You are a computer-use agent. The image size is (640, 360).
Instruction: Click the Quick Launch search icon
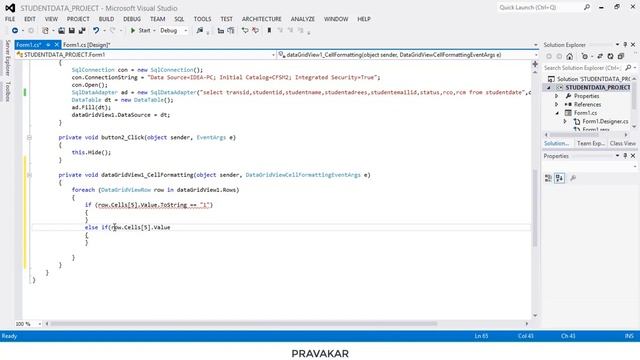[587, 7]
